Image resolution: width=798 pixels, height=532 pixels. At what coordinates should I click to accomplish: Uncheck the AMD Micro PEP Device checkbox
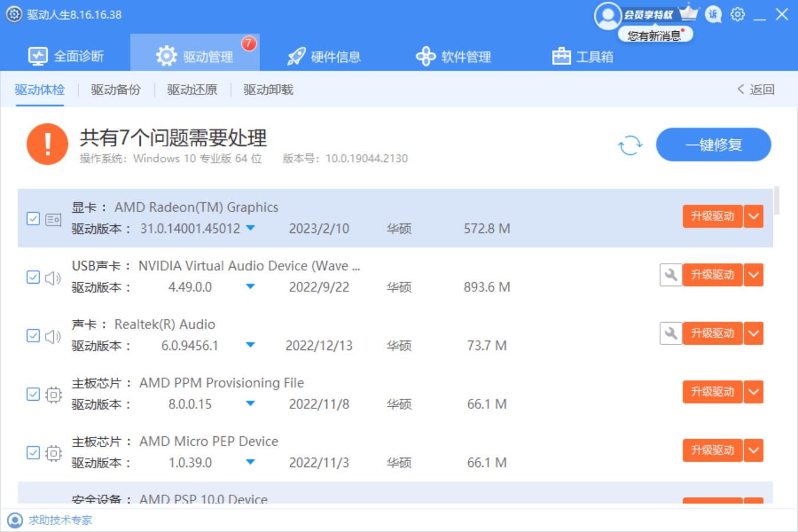tap(34, 452)
